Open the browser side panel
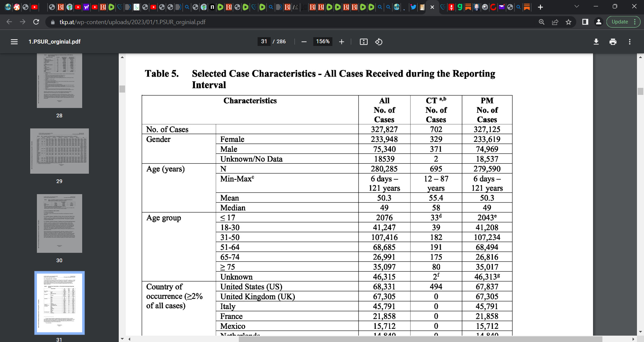644x342 pixels. (585, 22)
